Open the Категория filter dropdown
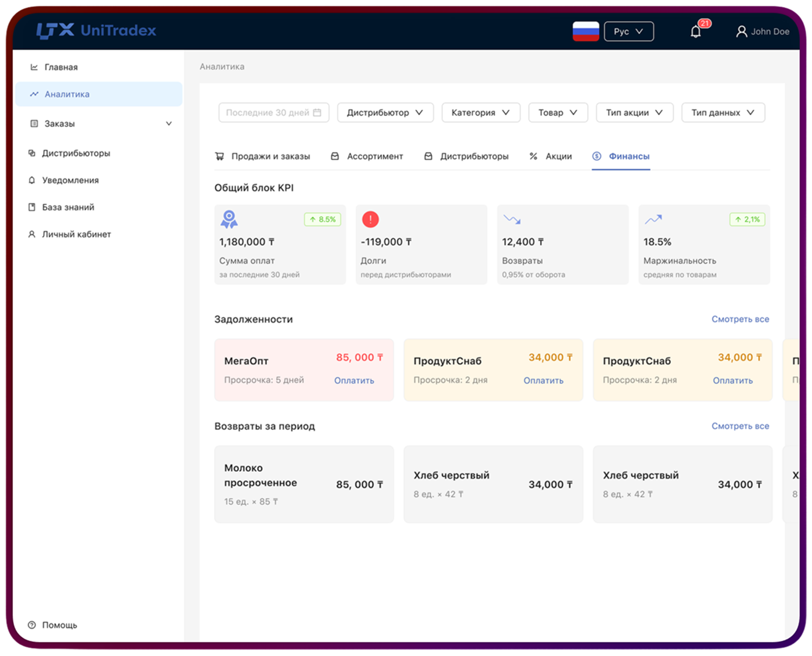812x656 pixels. coord(480,112)
